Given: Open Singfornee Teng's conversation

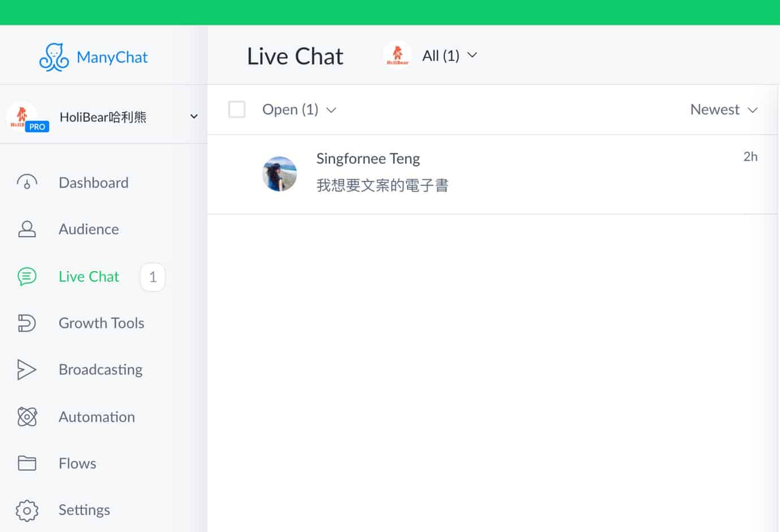Looking at the screenshot, I should tap(492, 174).
